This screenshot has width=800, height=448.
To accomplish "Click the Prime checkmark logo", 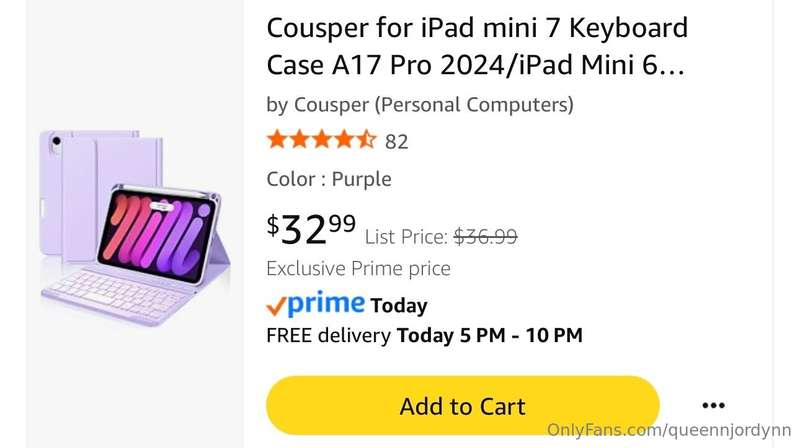I will click(x=315, y=304).
